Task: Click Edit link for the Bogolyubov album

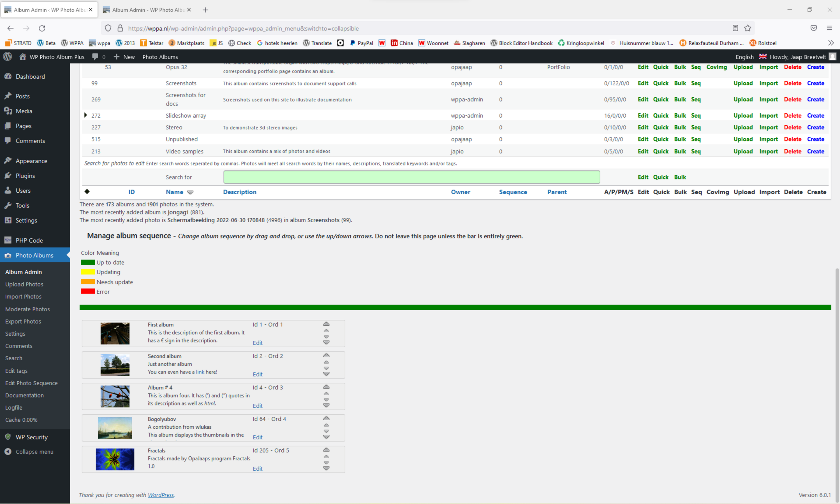Action: [257, 437]
